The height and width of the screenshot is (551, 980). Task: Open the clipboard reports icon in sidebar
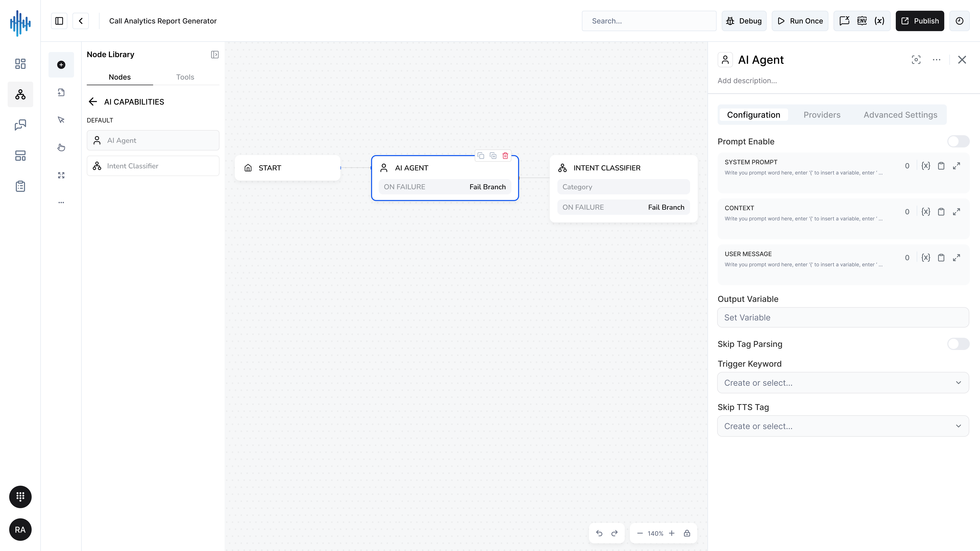[x=20, y=186]
